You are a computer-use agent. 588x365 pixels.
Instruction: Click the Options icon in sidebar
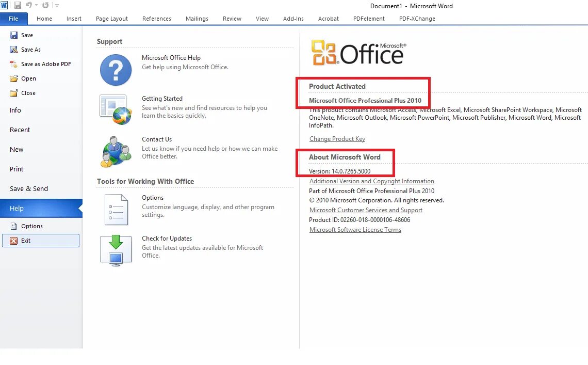point(14,226)
